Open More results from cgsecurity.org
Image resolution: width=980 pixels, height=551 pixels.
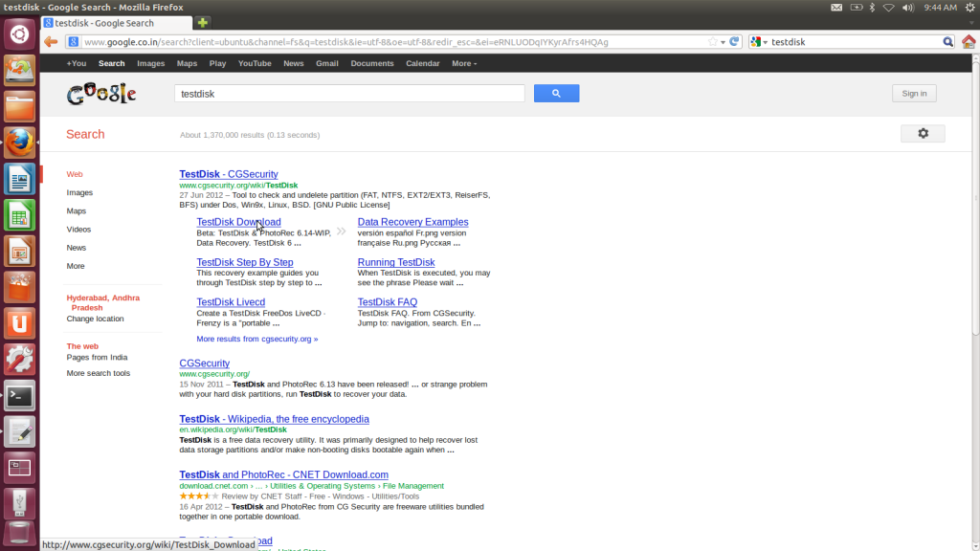pyautogui.click(x=256, y=339)
